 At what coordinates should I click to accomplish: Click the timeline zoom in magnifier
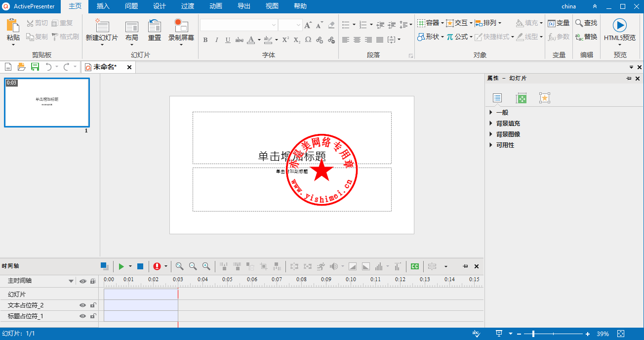pos(206,266)
